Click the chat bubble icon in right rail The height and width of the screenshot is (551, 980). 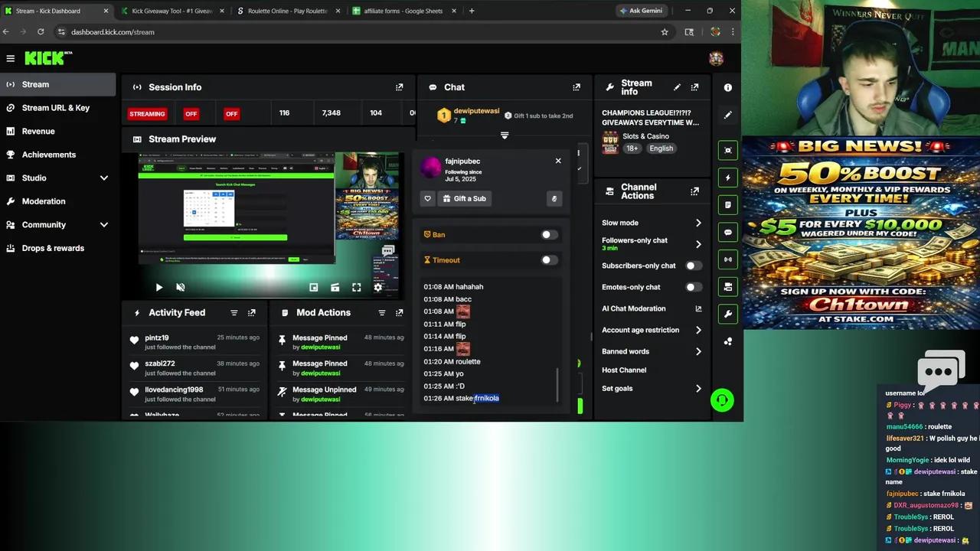pos(728,233)
